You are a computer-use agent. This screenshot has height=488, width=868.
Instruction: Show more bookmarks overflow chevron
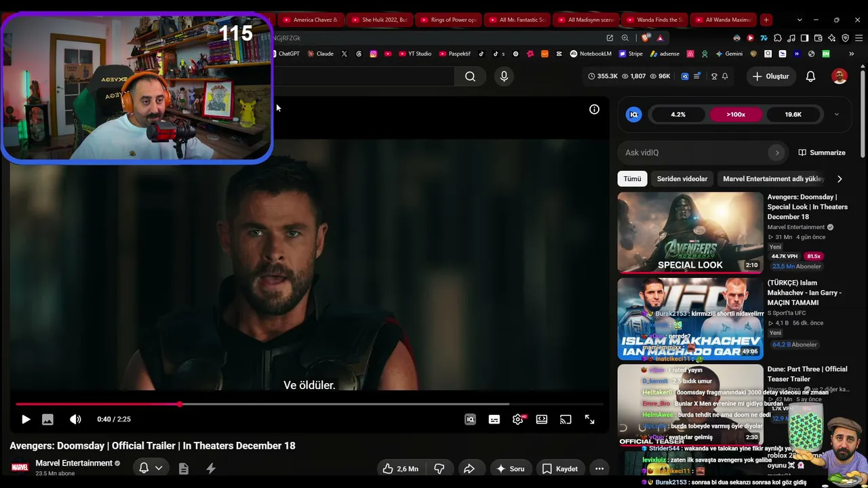pyautogui.click(x=851, y=54)
